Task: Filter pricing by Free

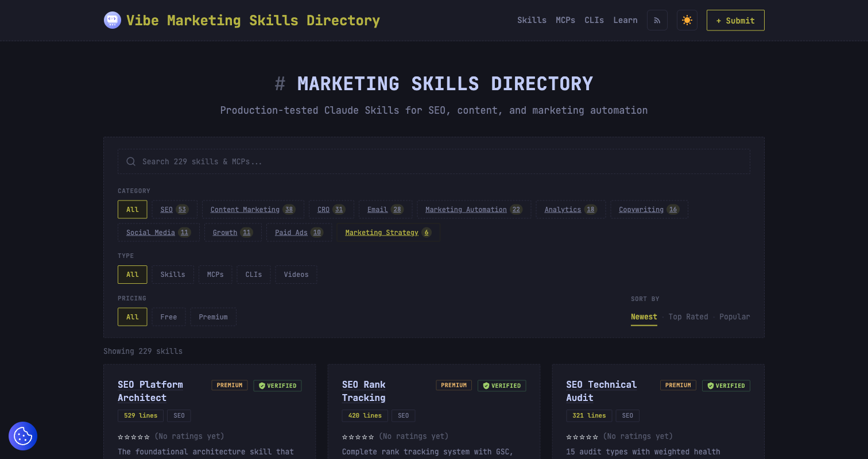Action: tap(168, 317)
